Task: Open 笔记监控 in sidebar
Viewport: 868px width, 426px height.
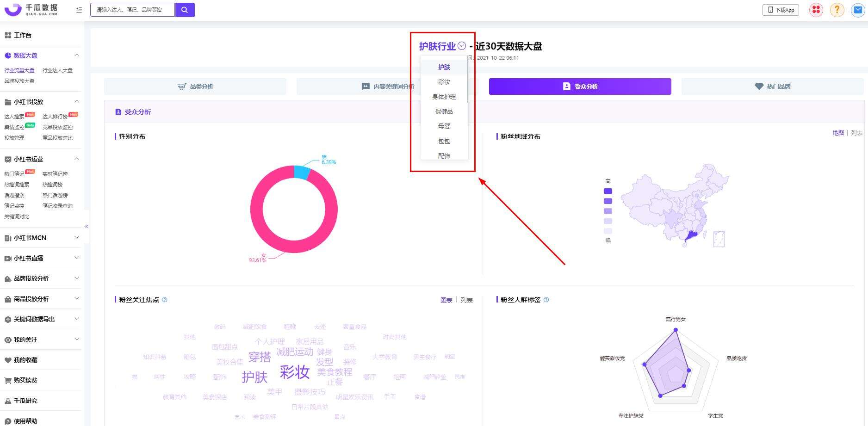Action: (14, 206)
